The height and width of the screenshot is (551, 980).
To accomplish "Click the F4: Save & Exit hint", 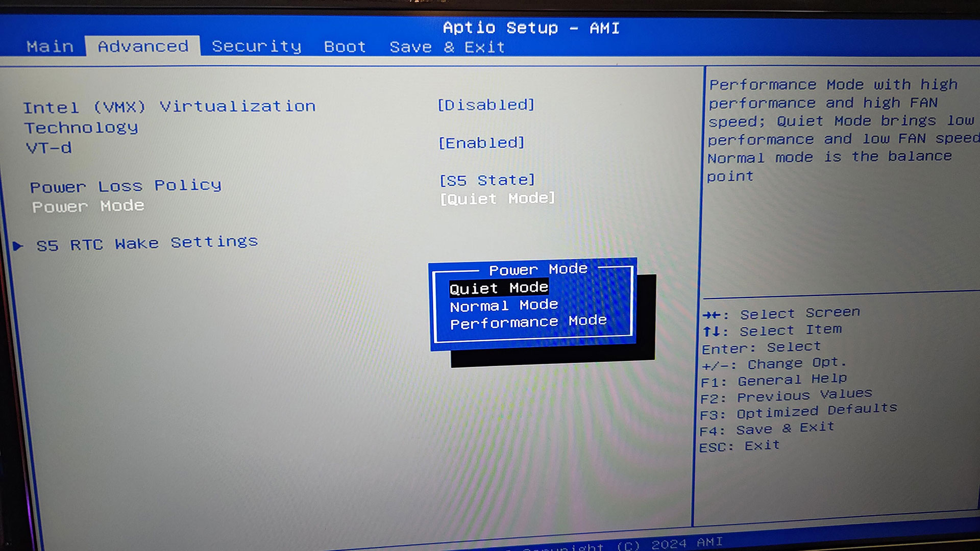I will click(x=767, y=429).
